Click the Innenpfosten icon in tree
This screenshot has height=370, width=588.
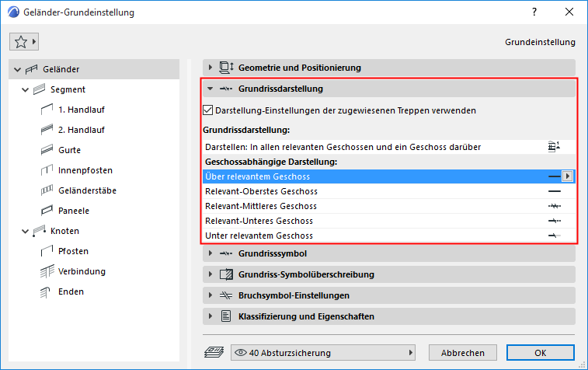coord(45,170)
